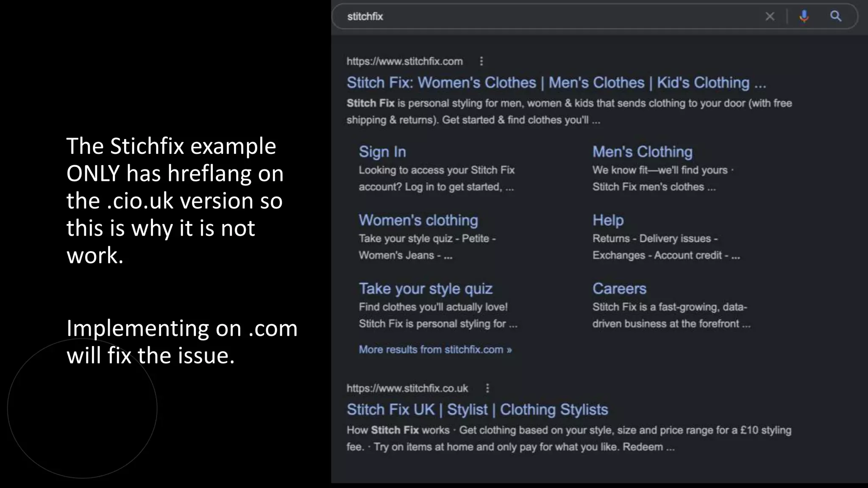Click the slide text 'The Stichfix example'
The width and height of the screenshot is (868, 488).
(171, 146)
